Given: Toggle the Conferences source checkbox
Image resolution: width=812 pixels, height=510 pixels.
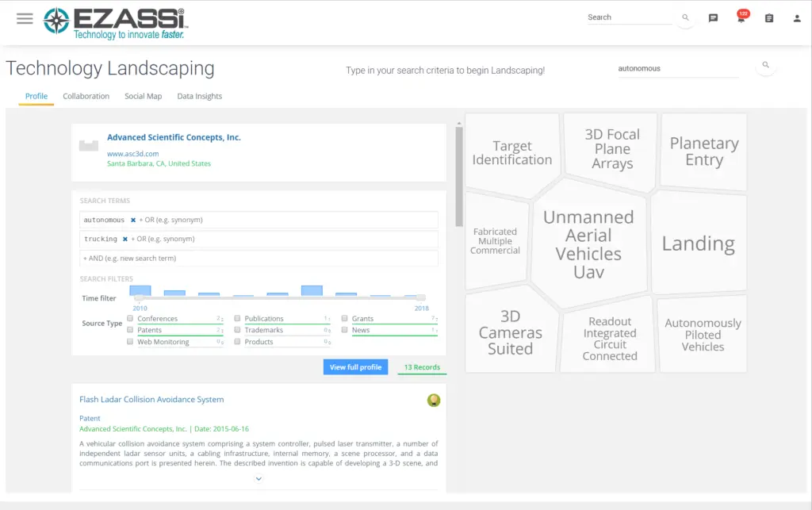Looking at the screenshot, I should (x=130, y=318).
